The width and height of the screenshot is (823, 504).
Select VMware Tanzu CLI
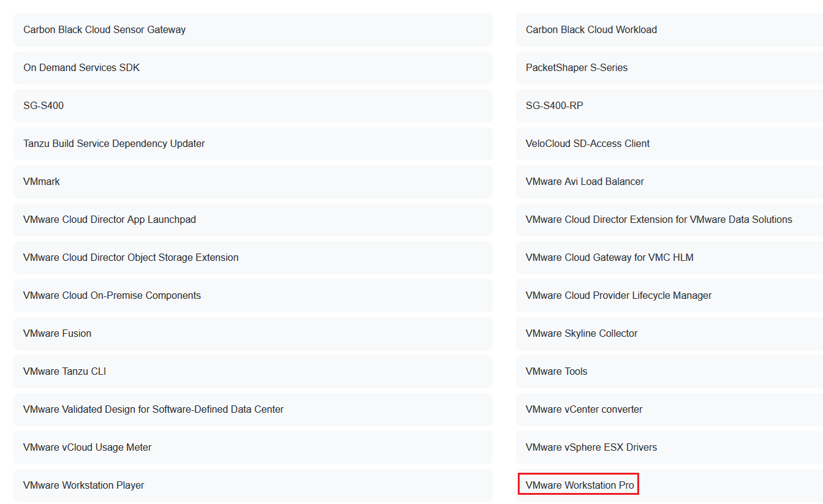click(253, 372)
